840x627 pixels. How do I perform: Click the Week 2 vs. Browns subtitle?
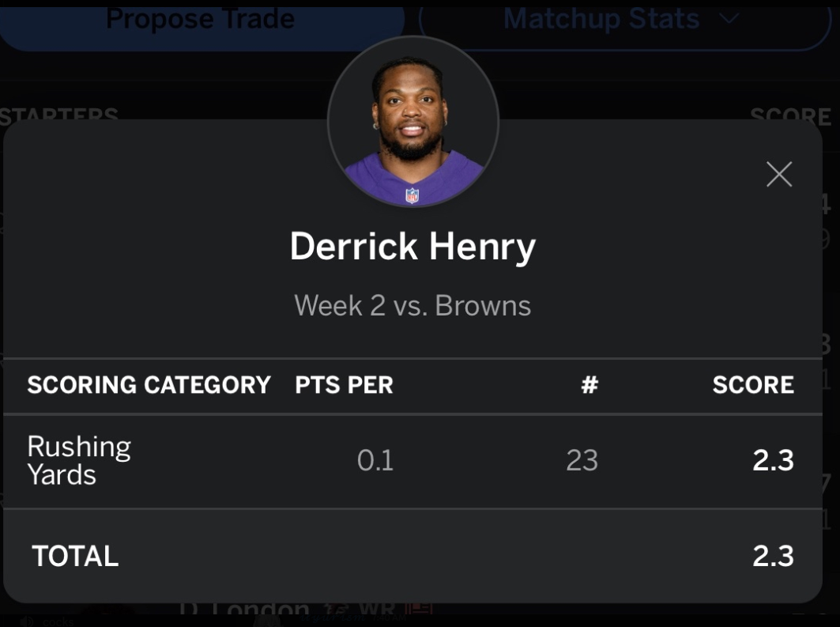[412, 305]
